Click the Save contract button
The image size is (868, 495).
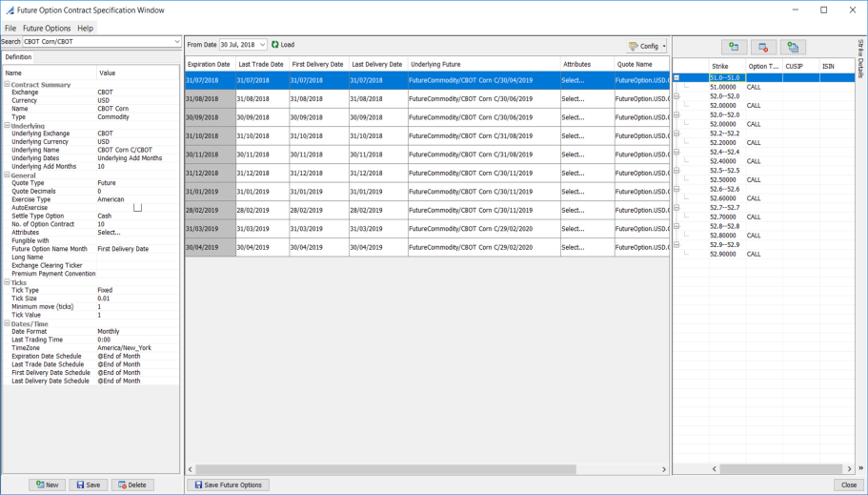(x=89, y=485)
